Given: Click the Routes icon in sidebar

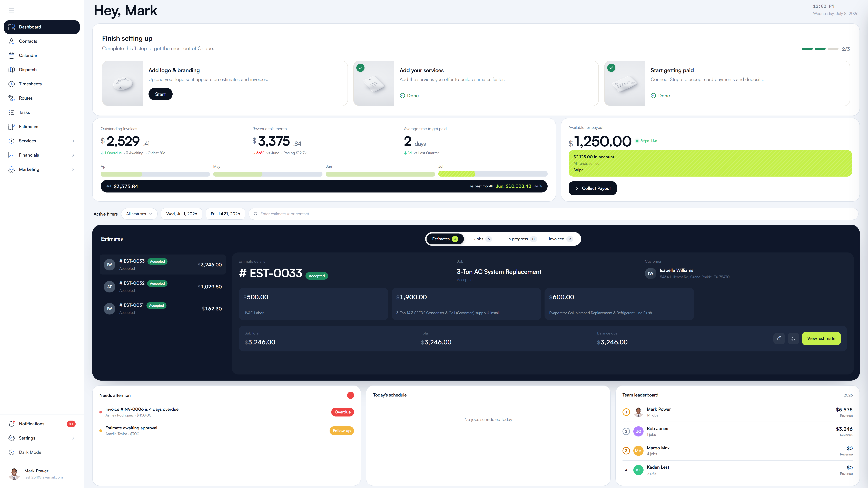Looking at the screenshot, I should (12, 98).
